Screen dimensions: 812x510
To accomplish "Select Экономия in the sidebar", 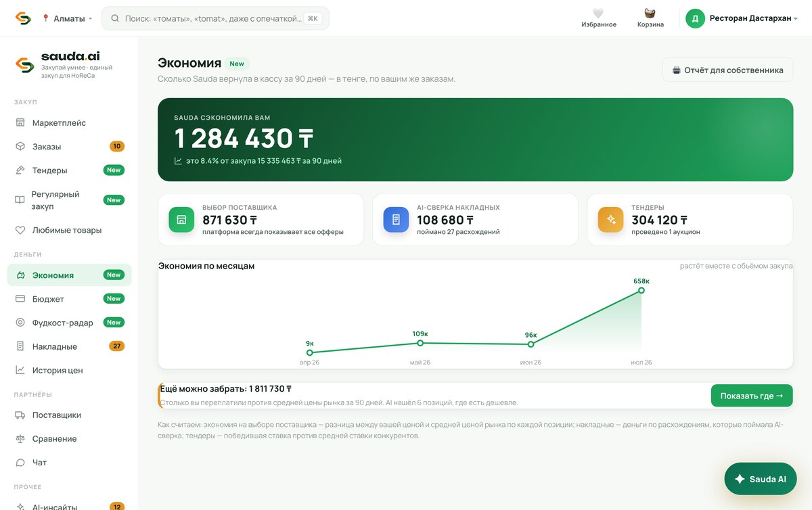I will pyautogui.click(x=69, y=275).
